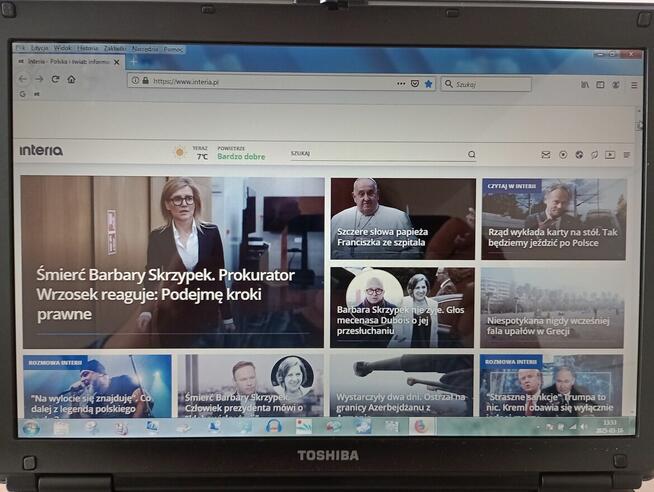
Task: Click the back navigation arrow
Action: pyautogui.click(x=23, y=79)
